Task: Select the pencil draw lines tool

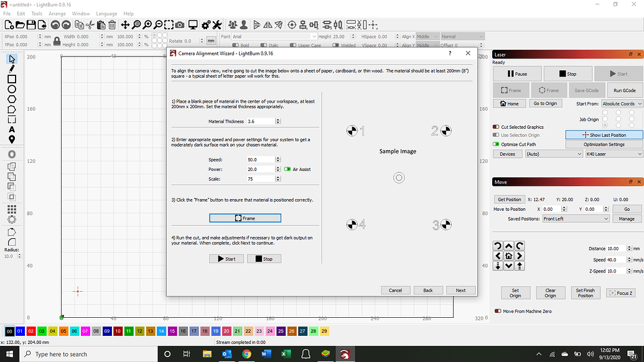Action: tap(11, 70)
